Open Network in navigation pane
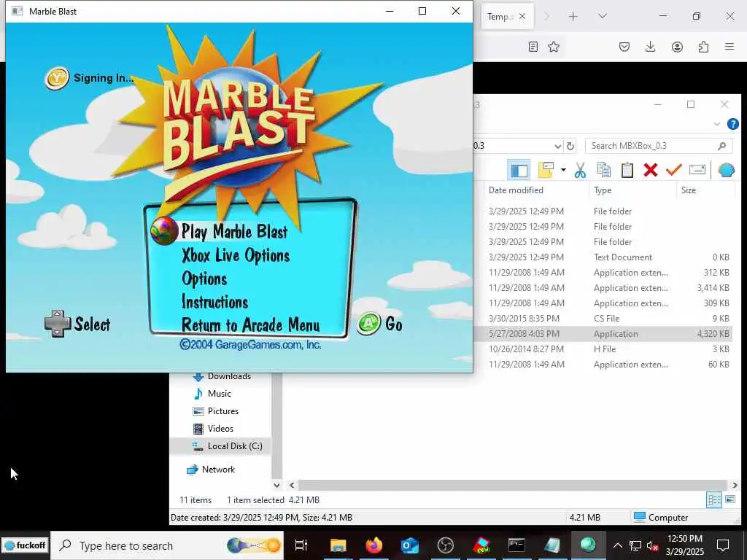Image resolution: width=747 pixels, height=560 pixels. 218,470
